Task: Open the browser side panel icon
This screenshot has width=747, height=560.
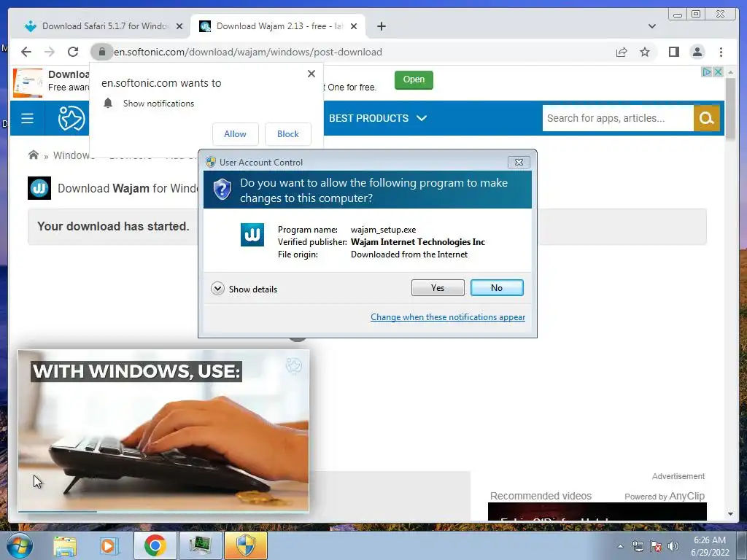Action: [x=673, y=52]
